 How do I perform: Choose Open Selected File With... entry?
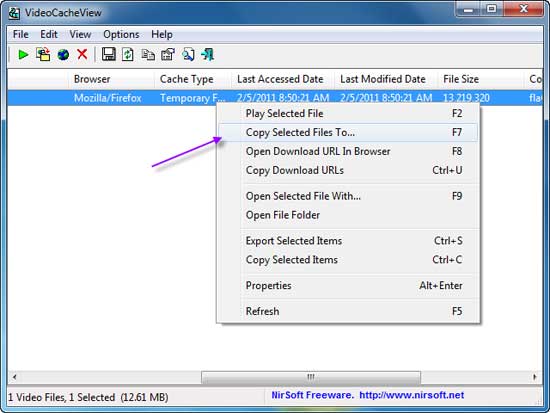pos(348,196)
